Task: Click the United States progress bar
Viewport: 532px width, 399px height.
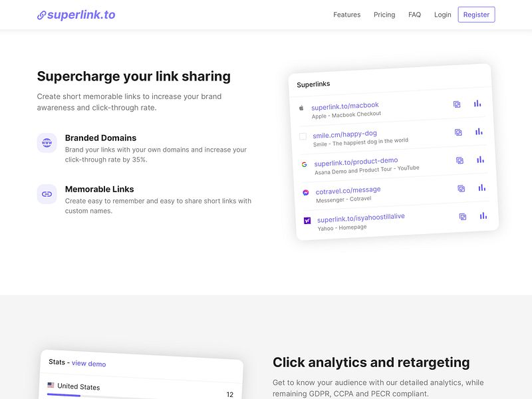Action: (x=64, y=395)
